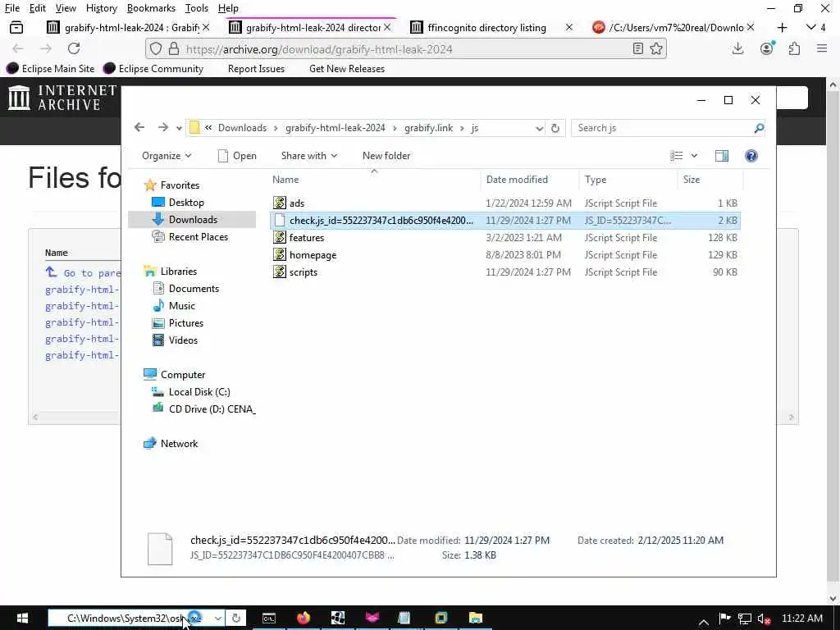The height and width of the screenshot is (630, 840).
Task: Open Firefox extensions icon
Action: [794, 48]
